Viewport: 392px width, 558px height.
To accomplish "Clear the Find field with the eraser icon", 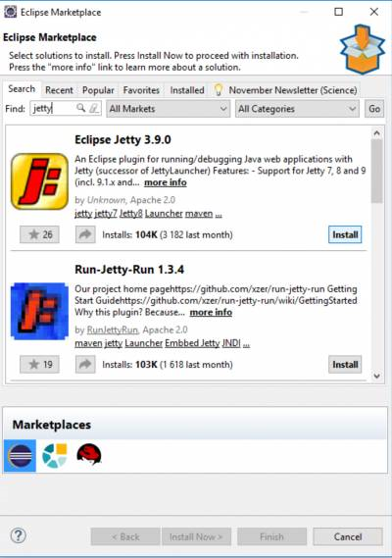I will 93,108.
